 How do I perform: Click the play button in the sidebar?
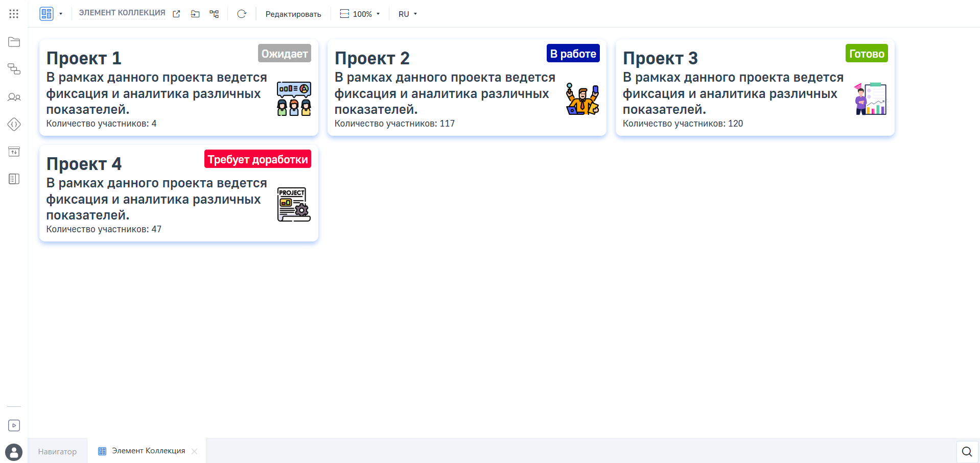[x=14, y=425]
